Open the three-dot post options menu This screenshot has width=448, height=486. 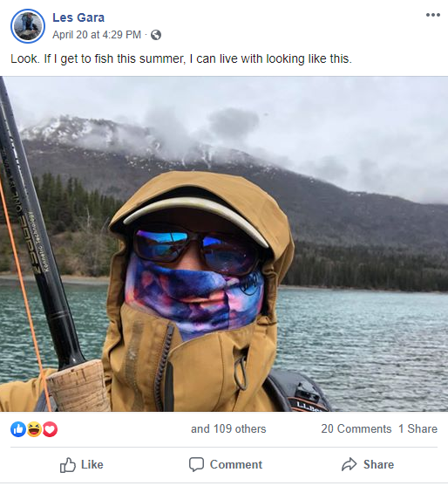[x=432, y=15]
